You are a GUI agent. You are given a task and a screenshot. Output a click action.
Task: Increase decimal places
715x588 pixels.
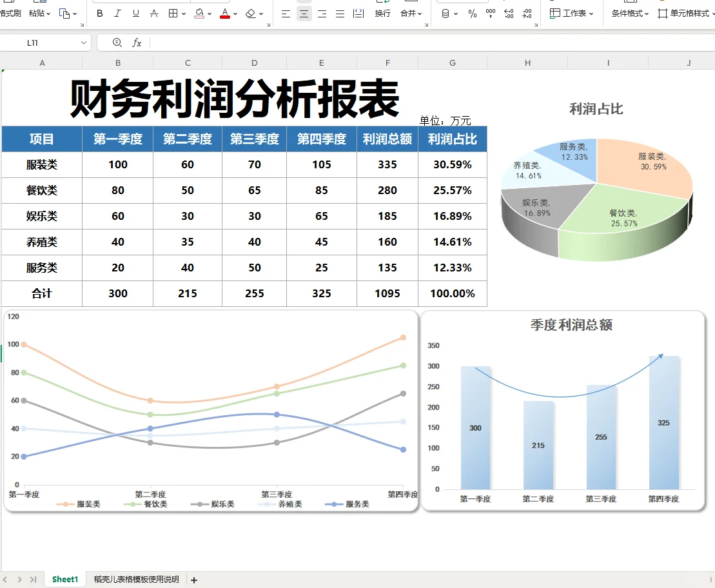pos(509,14)
